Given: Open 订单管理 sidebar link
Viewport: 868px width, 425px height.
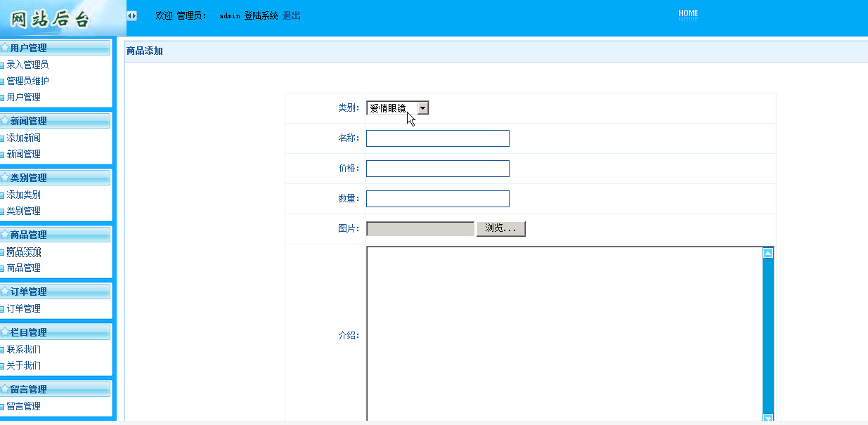Looking at the screenshot, I should 23,308.
